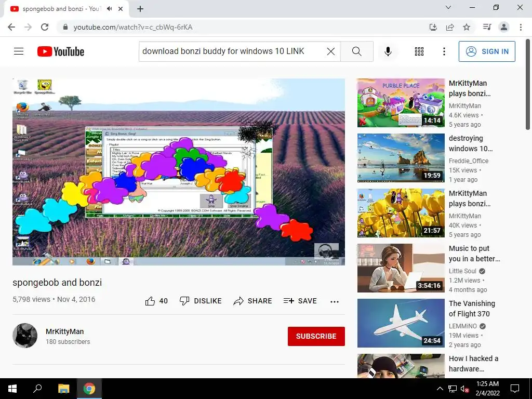Open the SHARE options for the video
The image size is (532, 399).
click(253, 301)
